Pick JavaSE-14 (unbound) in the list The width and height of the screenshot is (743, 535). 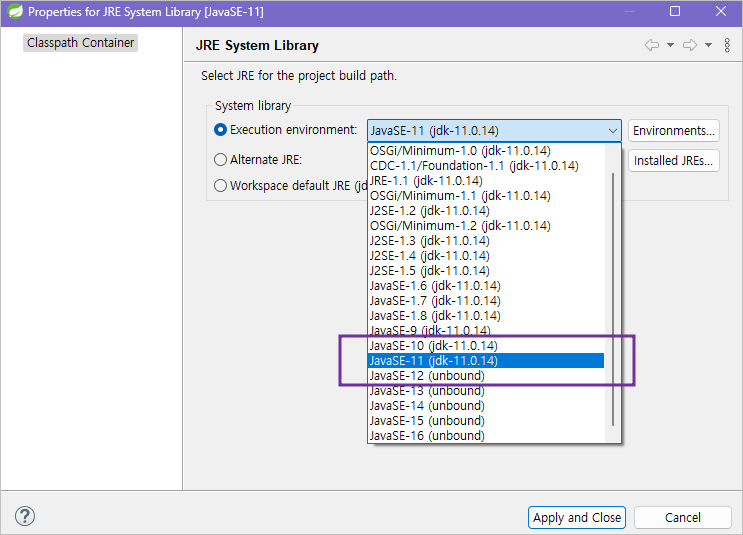(x=486, y=406)
